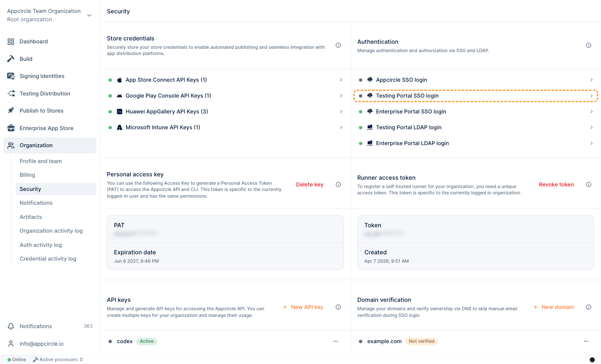This screenshot has width=601, height=364.
Task: Open Enterprise Portal LDAP login settings
Action: pyautogui.click(x=476, y=143)
